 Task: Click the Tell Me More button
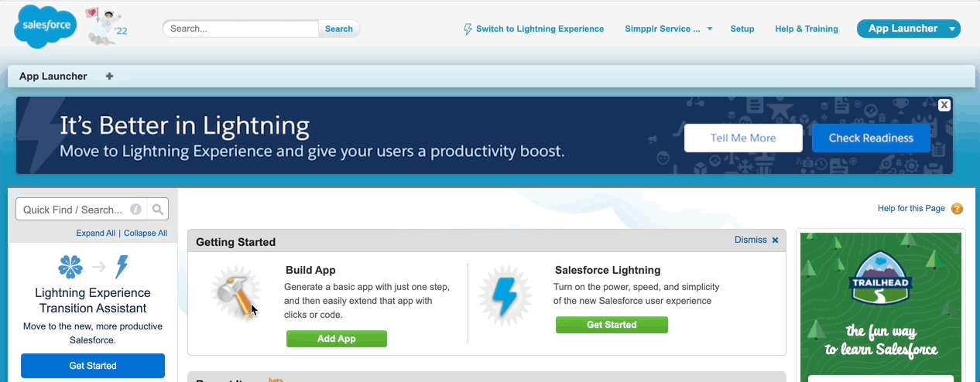click(x=743, y=138)
